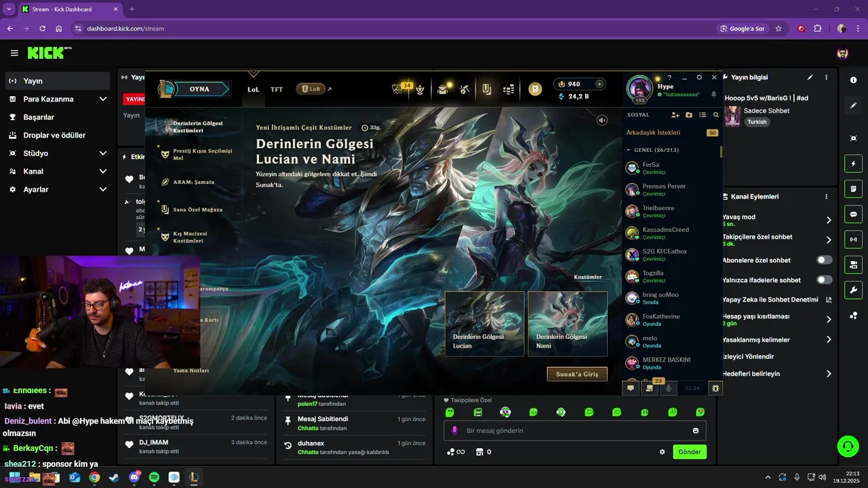
Task: Open Discord from the taskbar
Action: (x=134, y=477)
